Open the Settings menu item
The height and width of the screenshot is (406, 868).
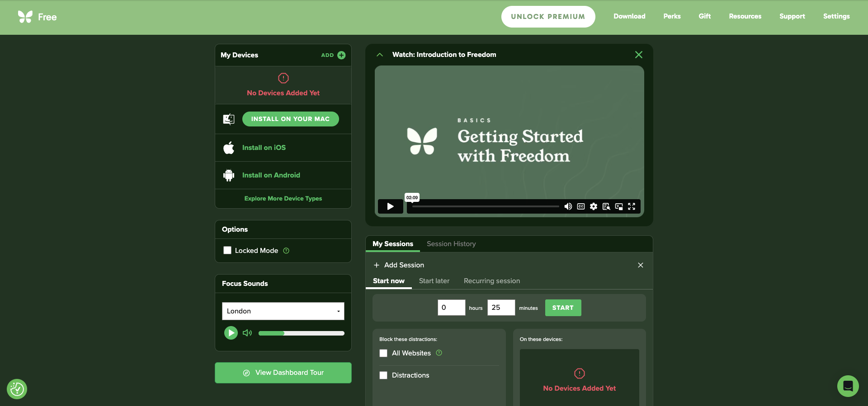click(836, 16)
